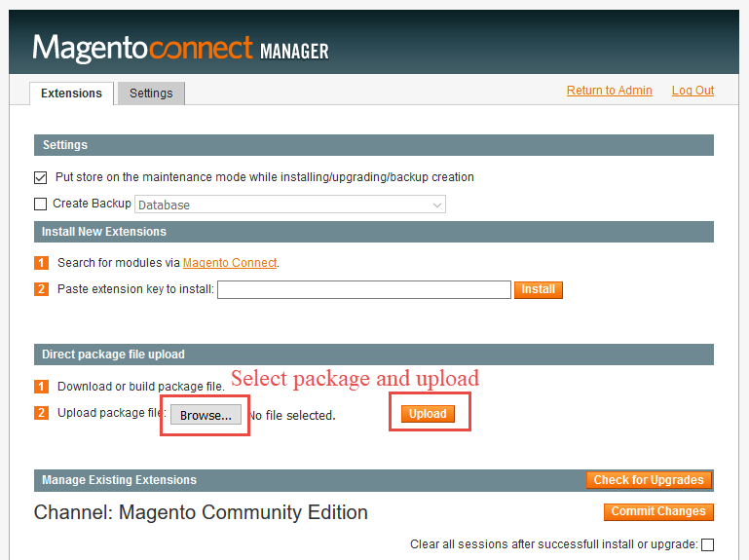Viewport: 749px width, 560px height.
Task: Click the Commit Changes button
Action: [658, 511]
